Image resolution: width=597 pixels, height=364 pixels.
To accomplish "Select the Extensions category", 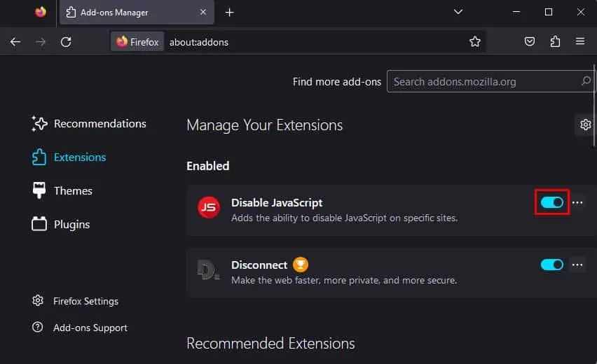I will [x=69, y=157].
